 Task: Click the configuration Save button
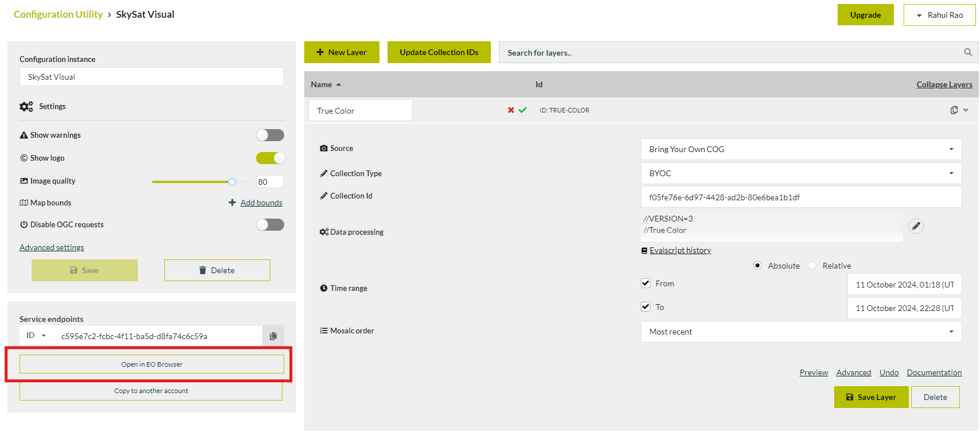84,270
